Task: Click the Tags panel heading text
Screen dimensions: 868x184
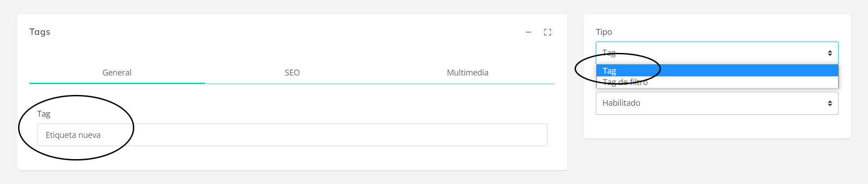Action: pyautogui.click(x=40, y=32)
